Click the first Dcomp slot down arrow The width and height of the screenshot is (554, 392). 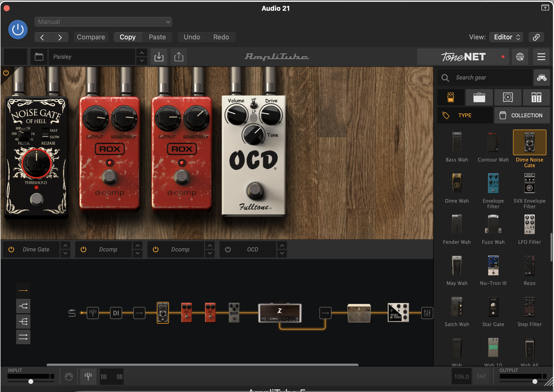(x=138, y=253)
